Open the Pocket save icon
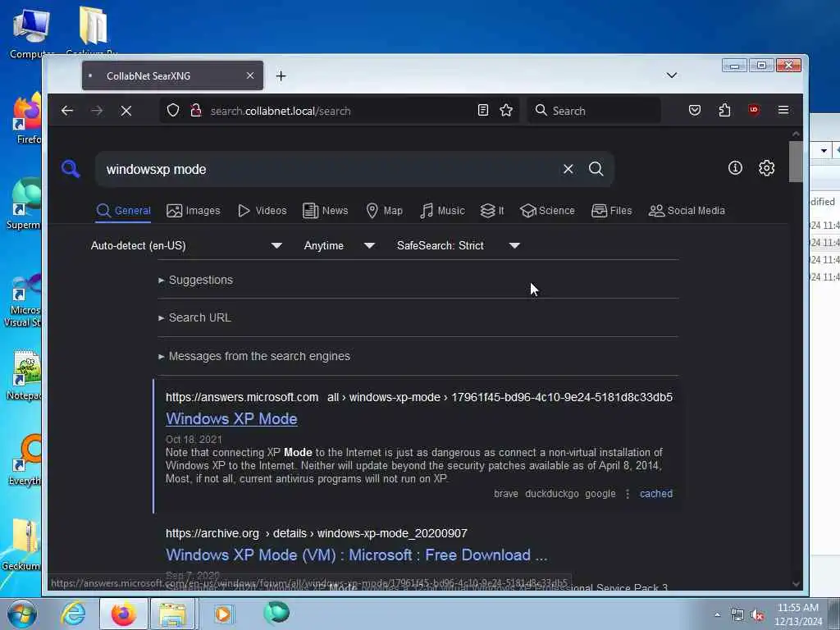840x630 pixels. click(695, 111)
